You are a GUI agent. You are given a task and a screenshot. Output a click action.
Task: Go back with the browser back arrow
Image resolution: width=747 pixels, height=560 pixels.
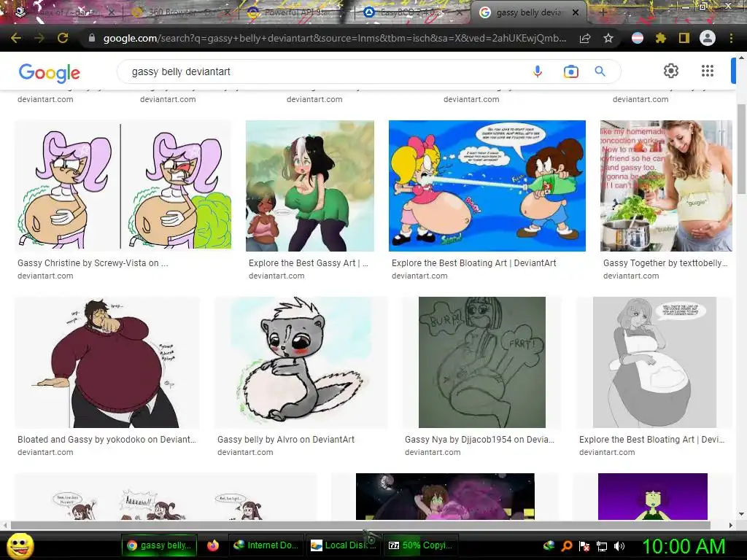16,38
